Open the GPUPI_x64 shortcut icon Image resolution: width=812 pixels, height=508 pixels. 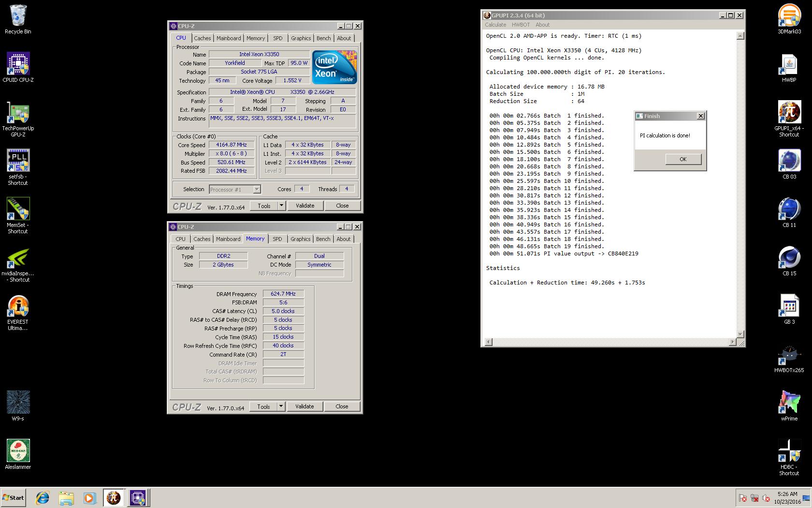pyautogui.click(x=789, y=119)
